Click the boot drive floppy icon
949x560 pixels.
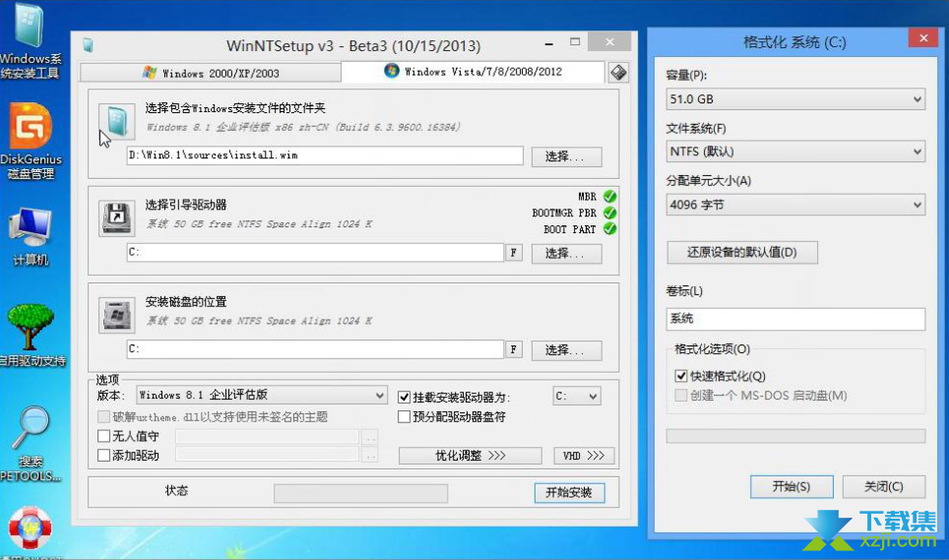[x=117, y=218]
